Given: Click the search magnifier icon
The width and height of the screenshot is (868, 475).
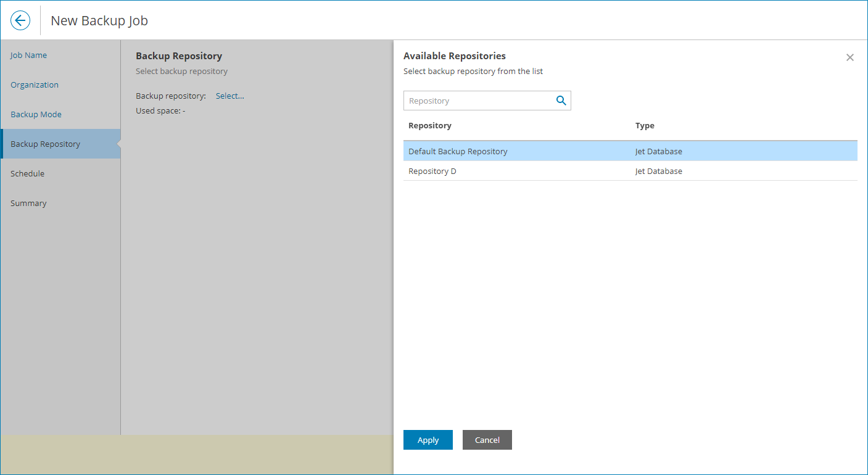Looking at the screenshot, I should (561, 101).
